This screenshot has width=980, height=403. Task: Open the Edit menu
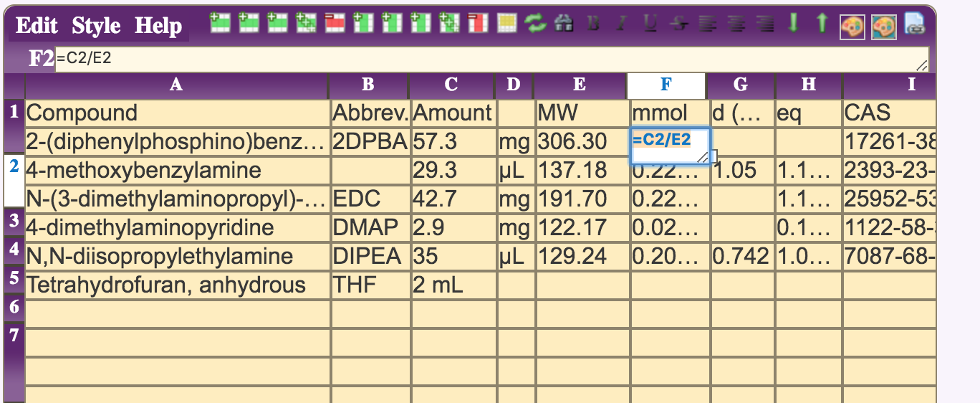[x=37, y=26]
